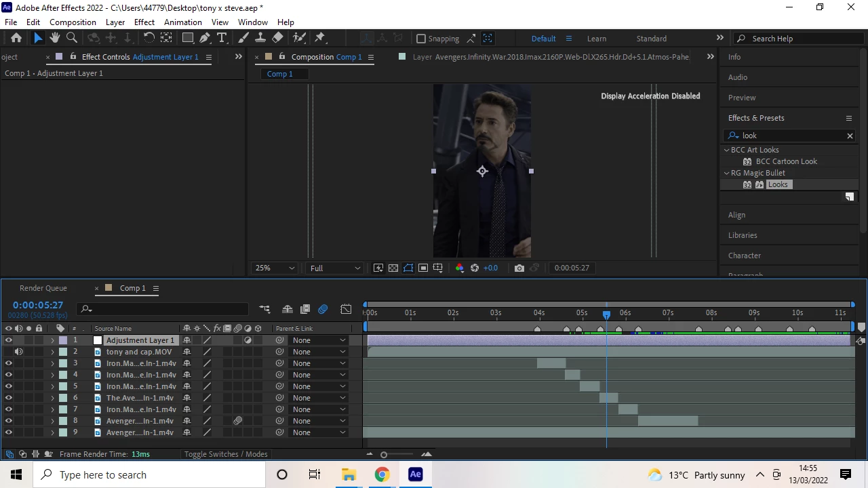The height and width of the screenshot is (488, 868).
Task: Toggle motion blur switch on layer 8
Action: click(x=238, y=421)
